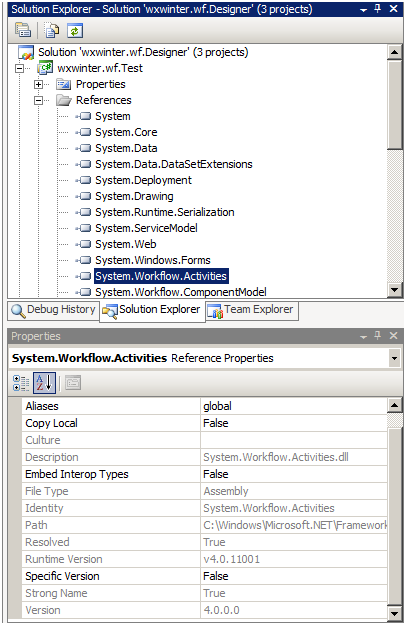Click the reference icon beside System.Workflow.Activities
406x625 pixels.
83,276
